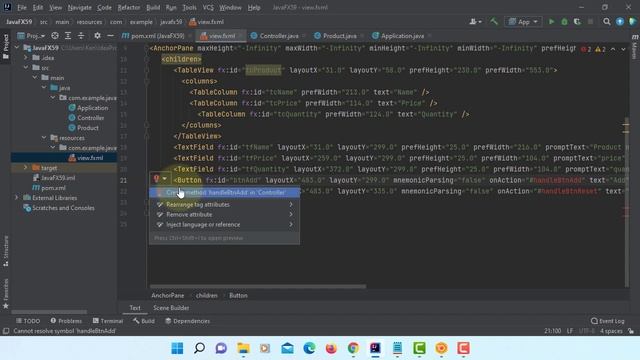Open the App run configuration dropdown
Viewport: 640px width, 360px height.
coord(523,22)
